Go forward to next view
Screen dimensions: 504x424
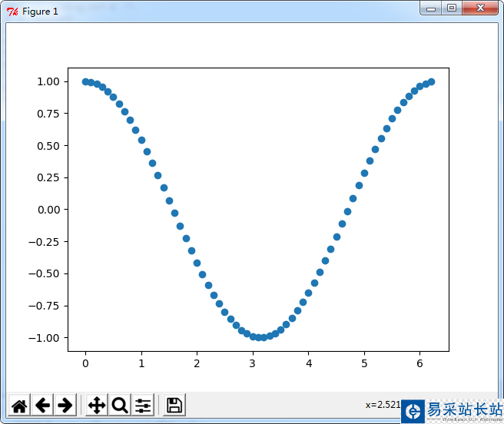(x=65, y=405)
